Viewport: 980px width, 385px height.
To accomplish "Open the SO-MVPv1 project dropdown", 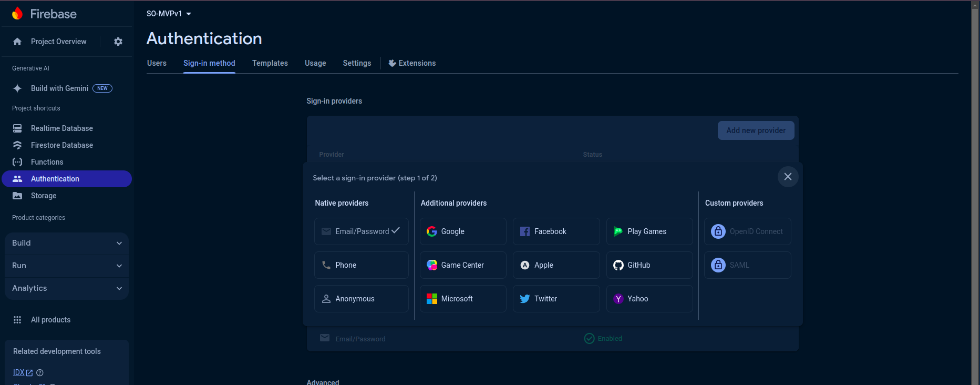I will point(169,14).
